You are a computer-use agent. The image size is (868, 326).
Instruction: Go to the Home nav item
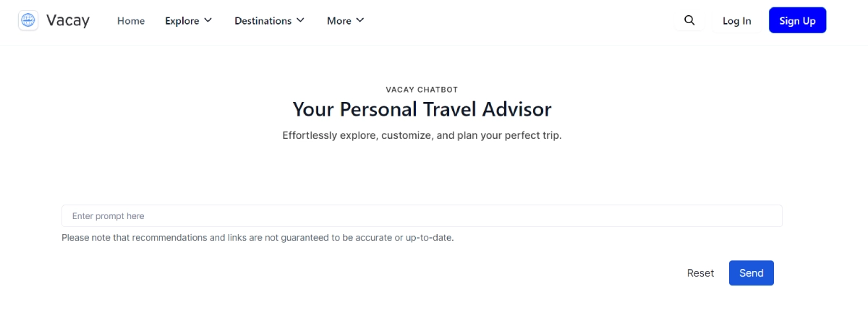pos(131,21)
